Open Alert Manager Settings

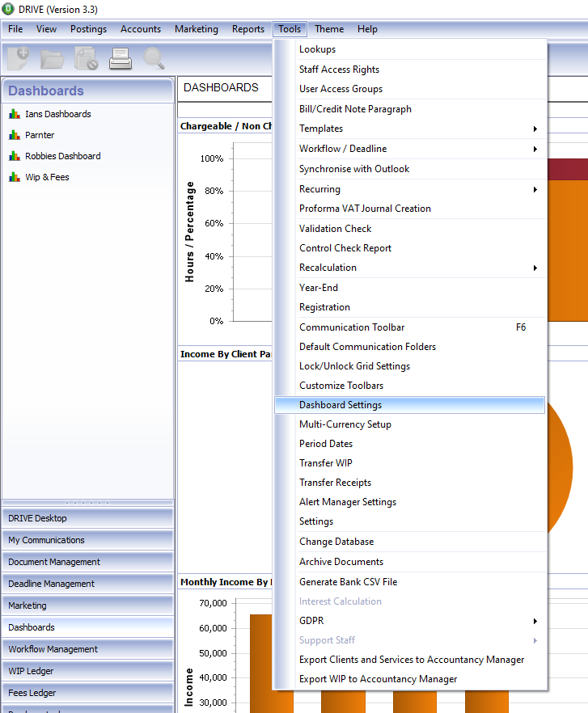pos(409,503)
